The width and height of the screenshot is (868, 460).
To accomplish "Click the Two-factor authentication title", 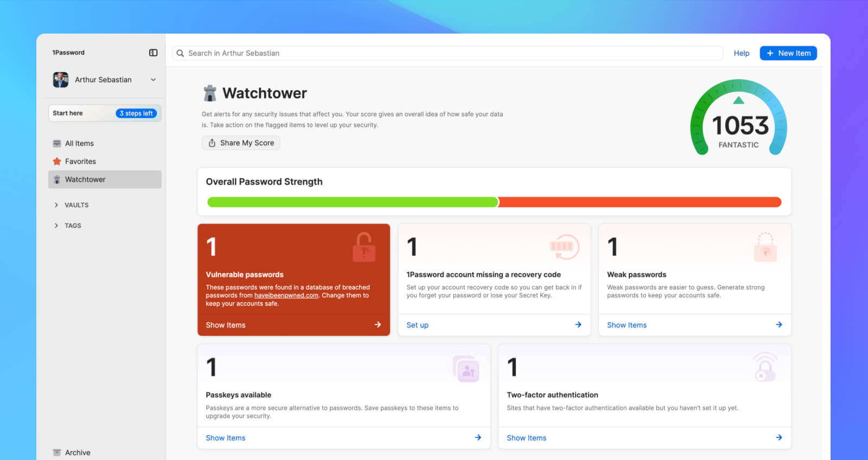I will click(x=552, y=395).
